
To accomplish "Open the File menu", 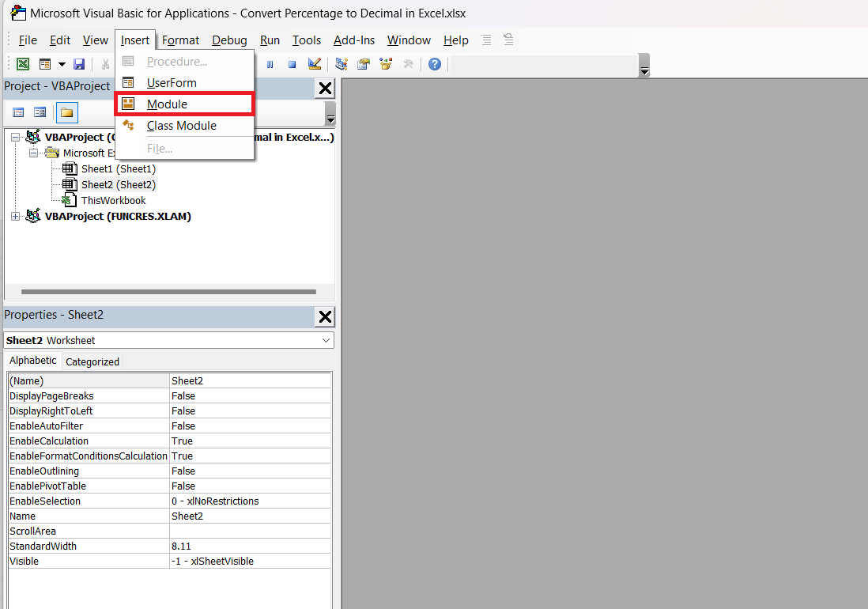I will 28,40.
